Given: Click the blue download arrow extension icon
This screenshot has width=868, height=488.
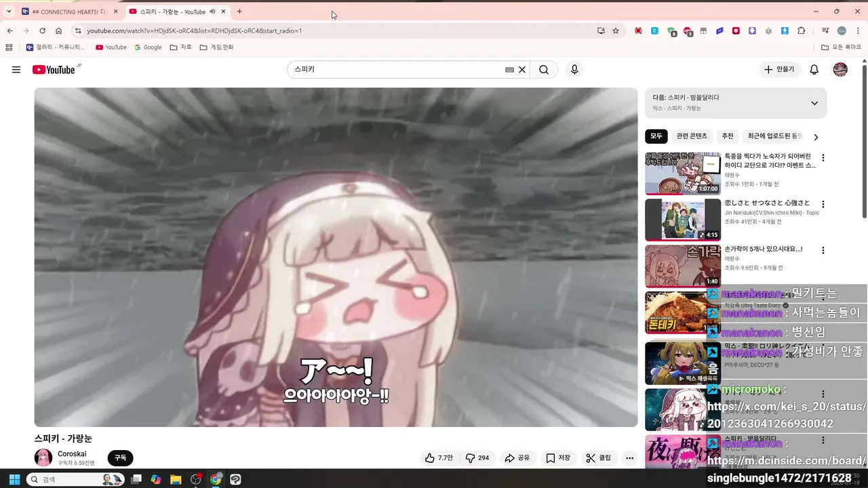Looking at the screenshot, I should pos(785,30).
